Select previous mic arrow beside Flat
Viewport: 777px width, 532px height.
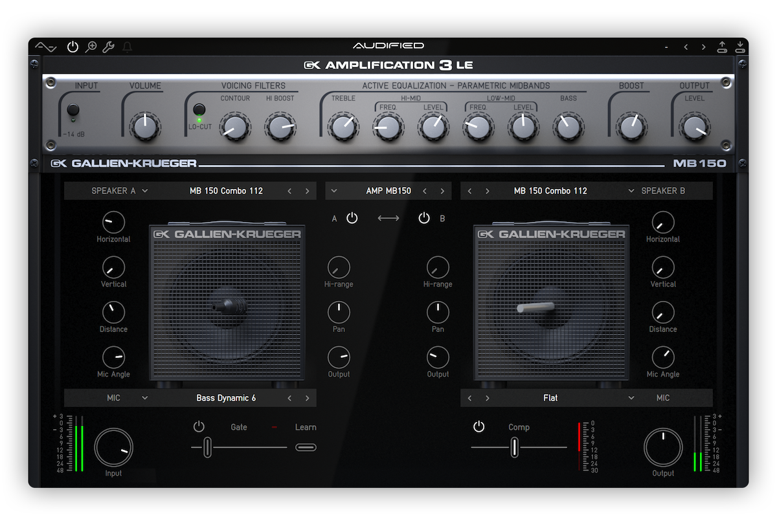click(x=469, y=398)
